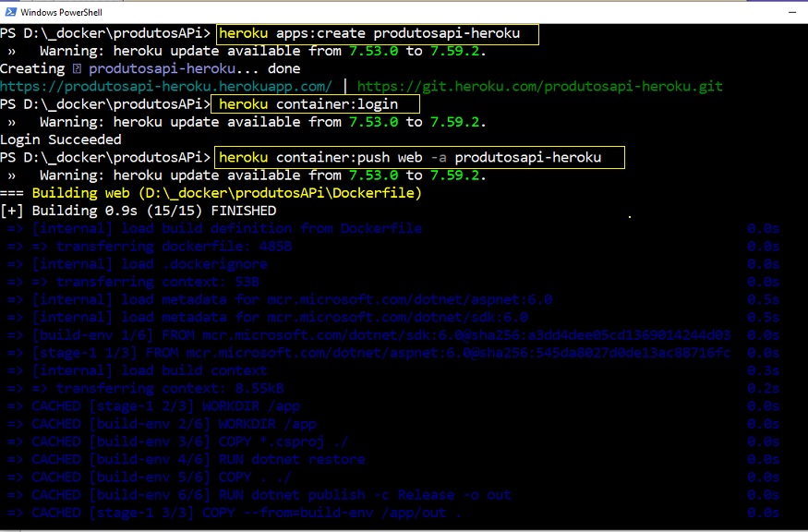
Task: Click version 7.53.0 in the last warning
Action: [x=373, y=175]
